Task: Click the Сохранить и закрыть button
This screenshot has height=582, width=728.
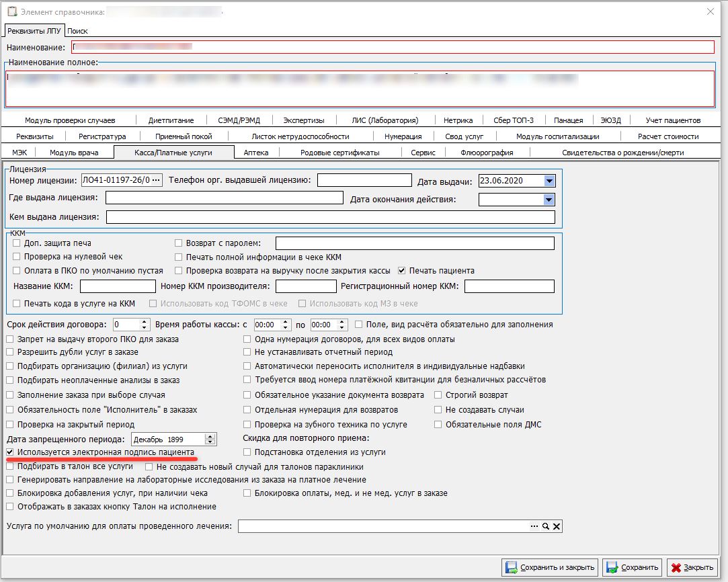Action: point(550,567)
